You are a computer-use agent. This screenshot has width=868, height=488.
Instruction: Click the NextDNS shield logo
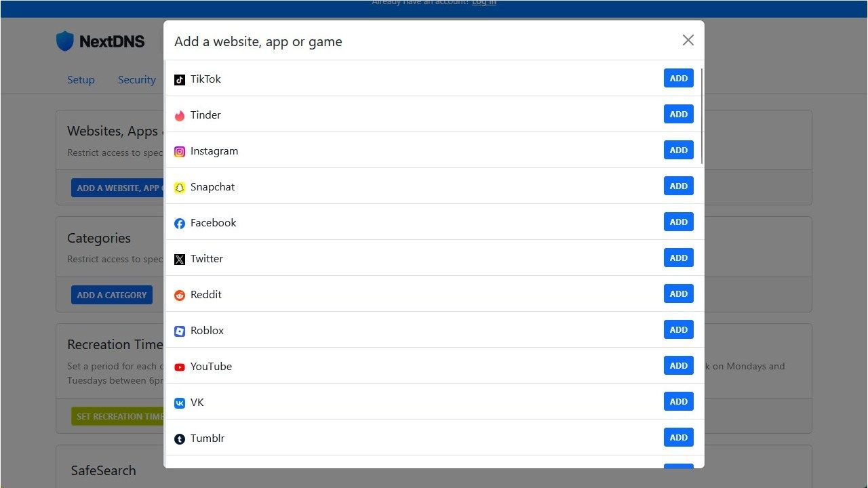point(64,41)
